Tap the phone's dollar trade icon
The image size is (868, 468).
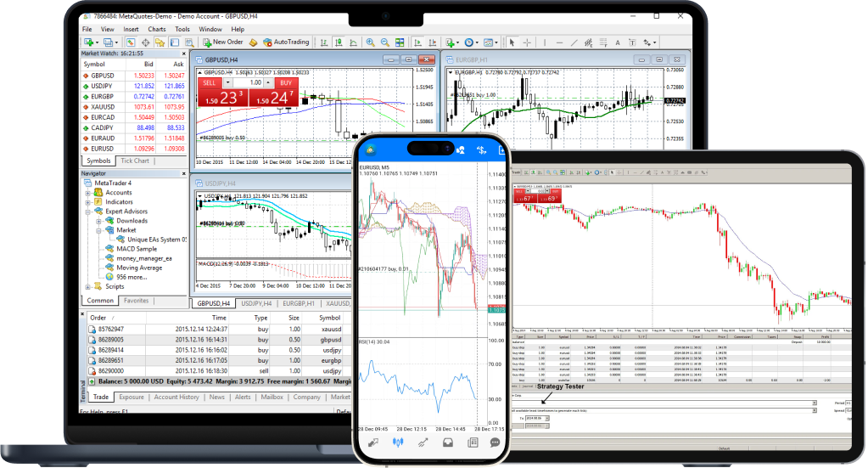tap(481, 150)
